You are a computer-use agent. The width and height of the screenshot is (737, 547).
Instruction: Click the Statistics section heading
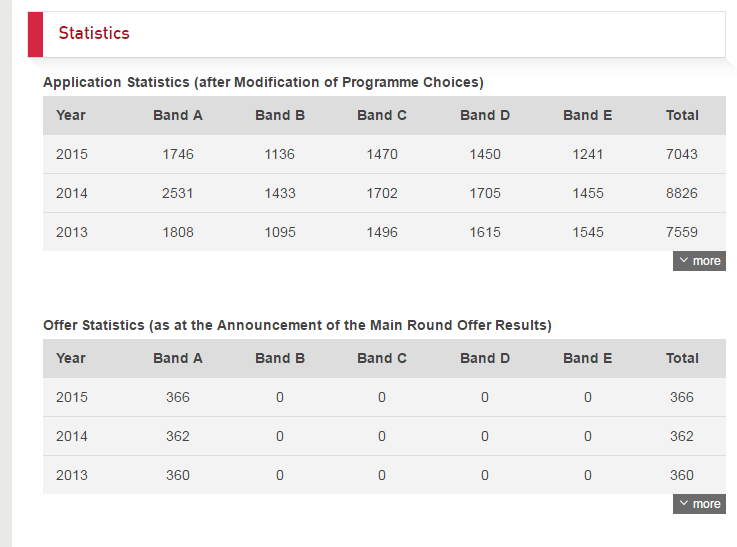[94, 33]
